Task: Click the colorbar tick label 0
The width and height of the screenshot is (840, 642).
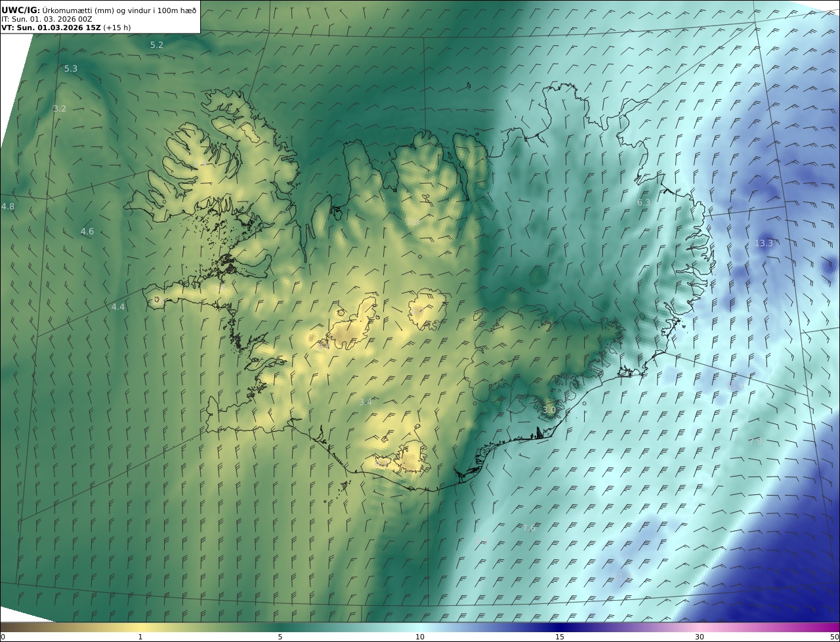Action: click(x=3, y=637)
